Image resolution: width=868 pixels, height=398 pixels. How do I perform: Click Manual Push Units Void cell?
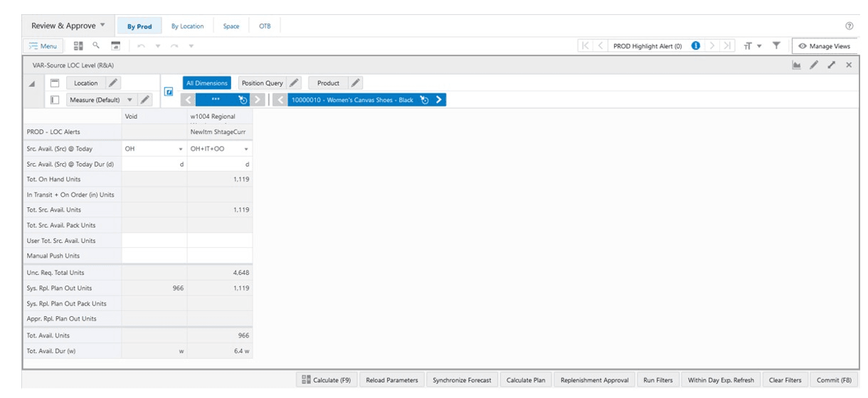[154, 255]
